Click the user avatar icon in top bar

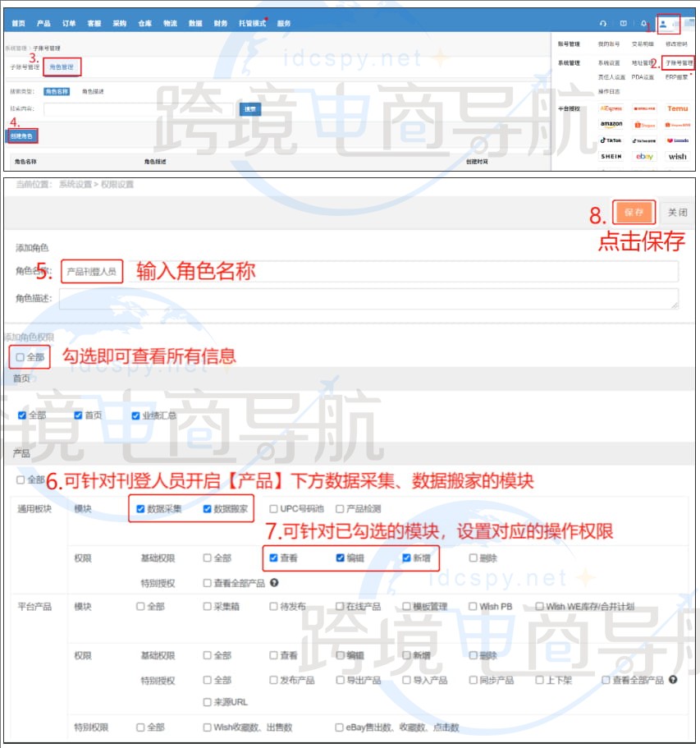tap(663, 25)
